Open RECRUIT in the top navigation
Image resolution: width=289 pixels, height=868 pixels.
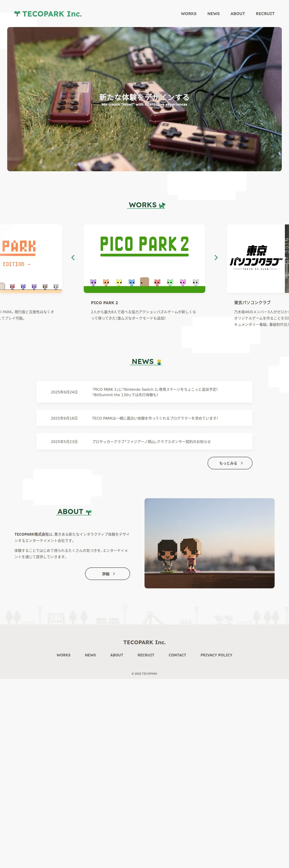[x=265, y=14]
